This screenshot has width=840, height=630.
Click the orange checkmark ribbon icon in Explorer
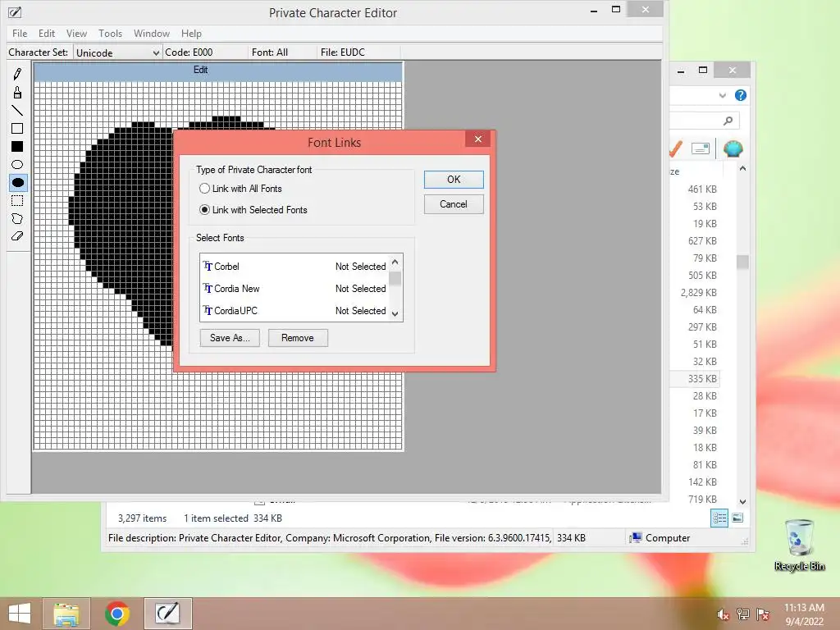676,148
